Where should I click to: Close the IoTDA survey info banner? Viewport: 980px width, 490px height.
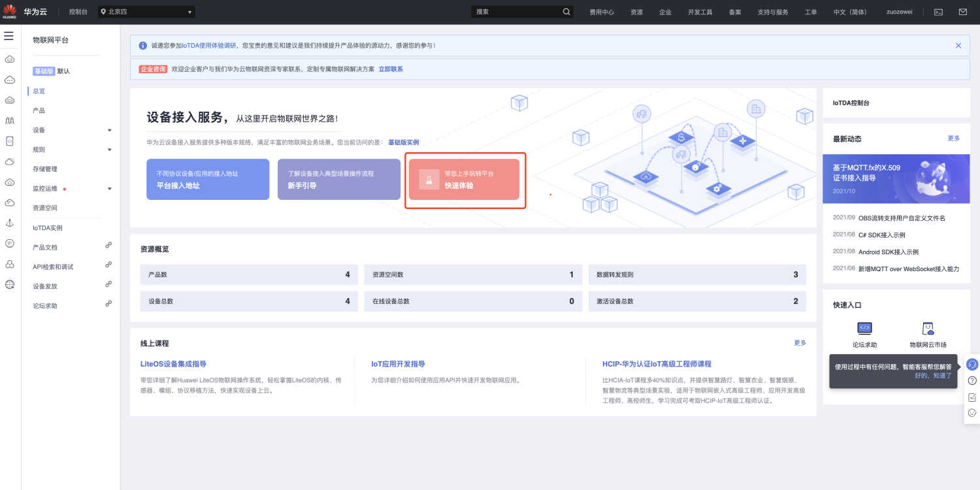958,46
